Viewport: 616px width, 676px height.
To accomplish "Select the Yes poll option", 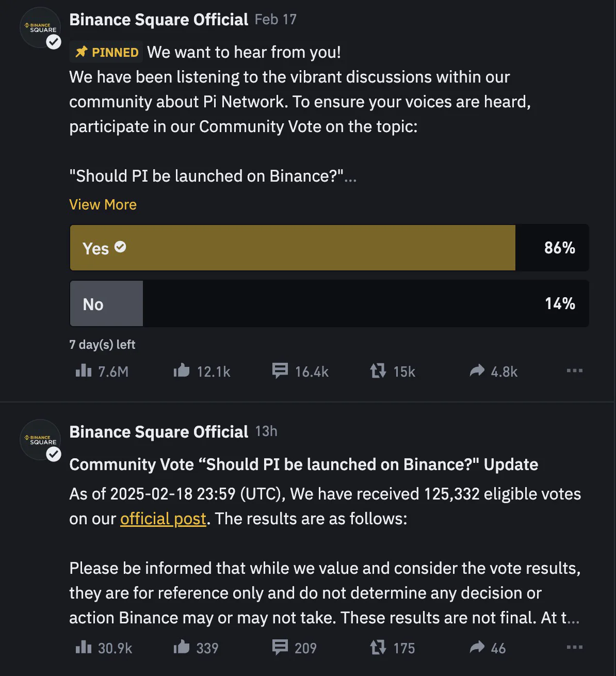I will tap(329, 248).
